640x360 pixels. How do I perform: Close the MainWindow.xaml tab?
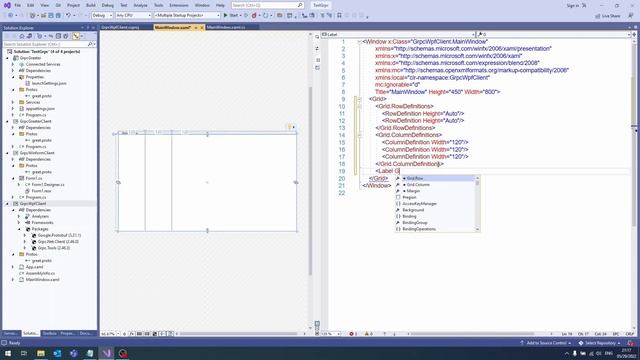click(202, 28)
